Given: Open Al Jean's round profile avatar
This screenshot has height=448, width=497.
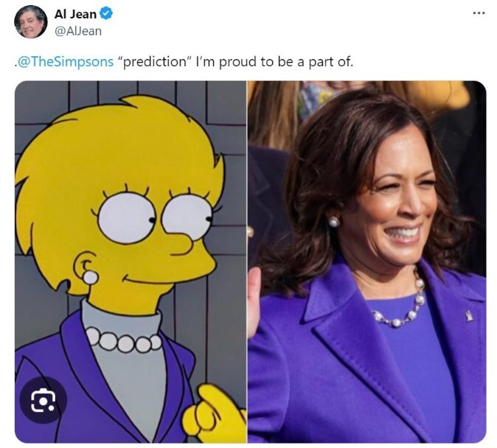Looking at the screenshot, I should [x=31, y=22].
